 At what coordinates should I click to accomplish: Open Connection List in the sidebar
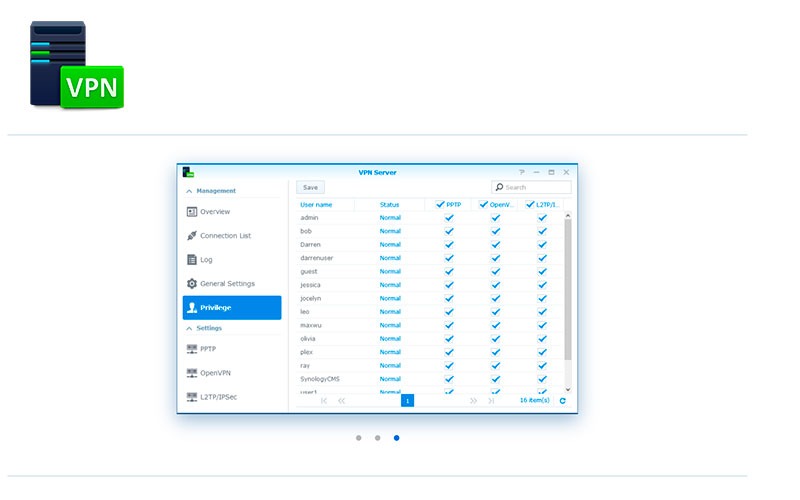tap(232, 236)
